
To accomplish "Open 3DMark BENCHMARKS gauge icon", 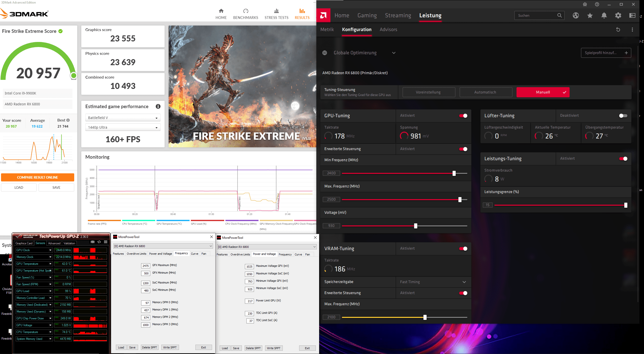I will coord(246,11).
